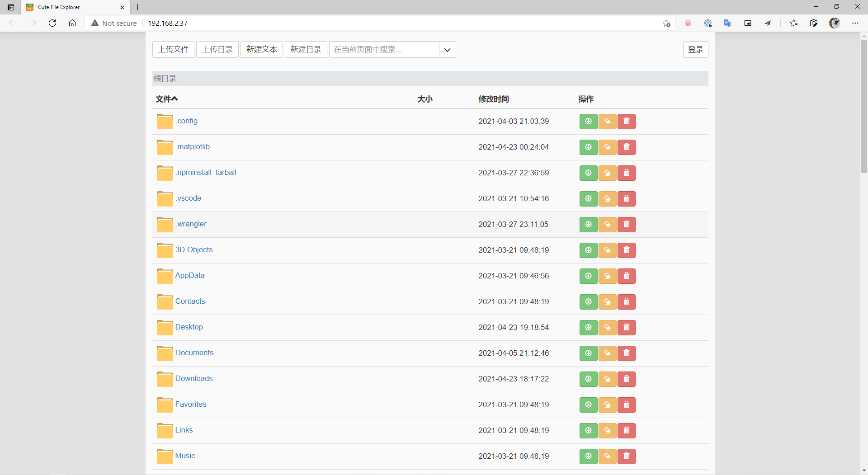The height and width of the screenshot is (475, 868).
Task: Rename the Documents folder
Action: (607, 353)
